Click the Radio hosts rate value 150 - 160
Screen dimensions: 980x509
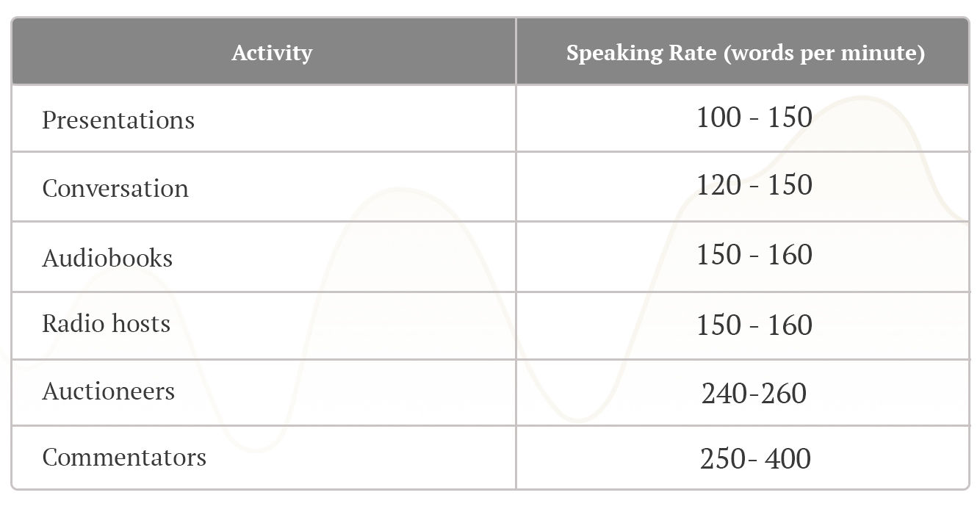click(x=754, y=325)
